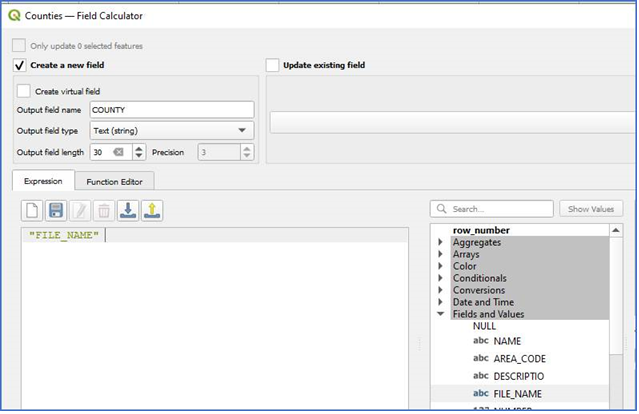Expand the Color function group

click(x=441, y=266)
